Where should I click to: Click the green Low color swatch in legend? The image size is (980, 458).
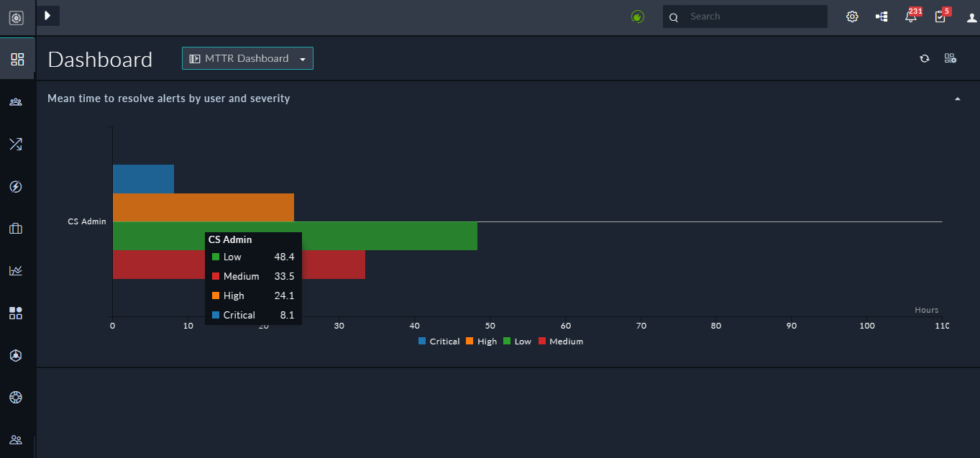[x=507, y=341]
